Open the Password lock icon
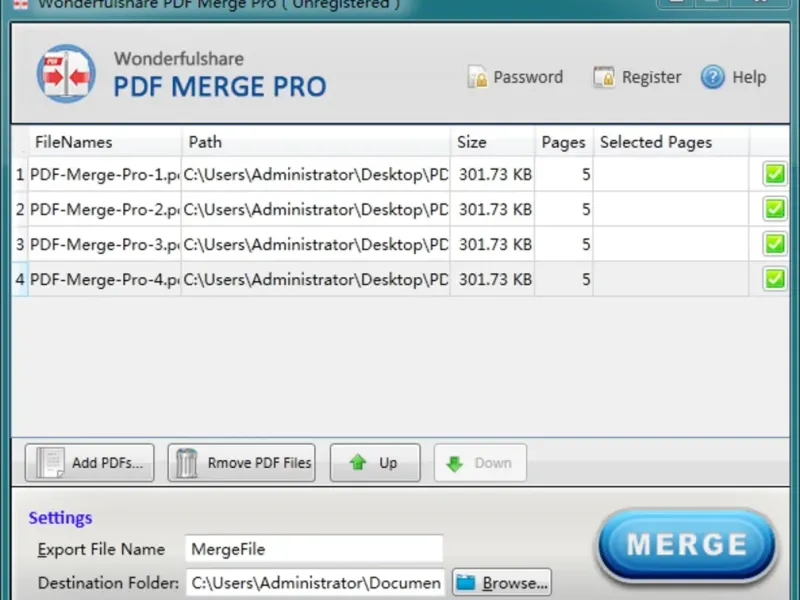 (x=478, y=77)
